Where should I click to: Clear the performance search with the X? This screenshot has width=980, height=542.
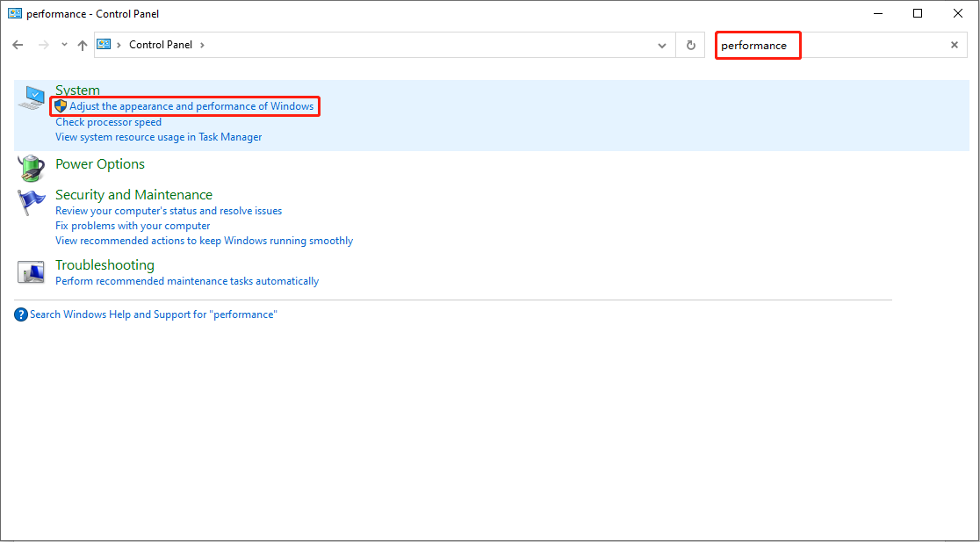954,45
